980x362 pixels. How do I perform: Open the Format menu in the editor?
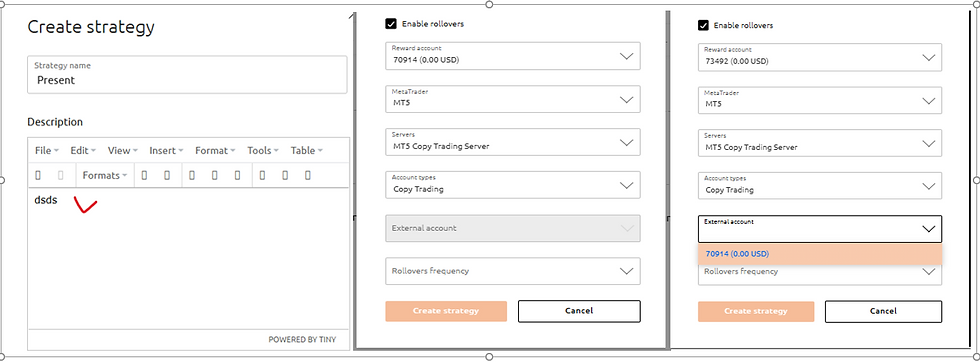(215, 151)
